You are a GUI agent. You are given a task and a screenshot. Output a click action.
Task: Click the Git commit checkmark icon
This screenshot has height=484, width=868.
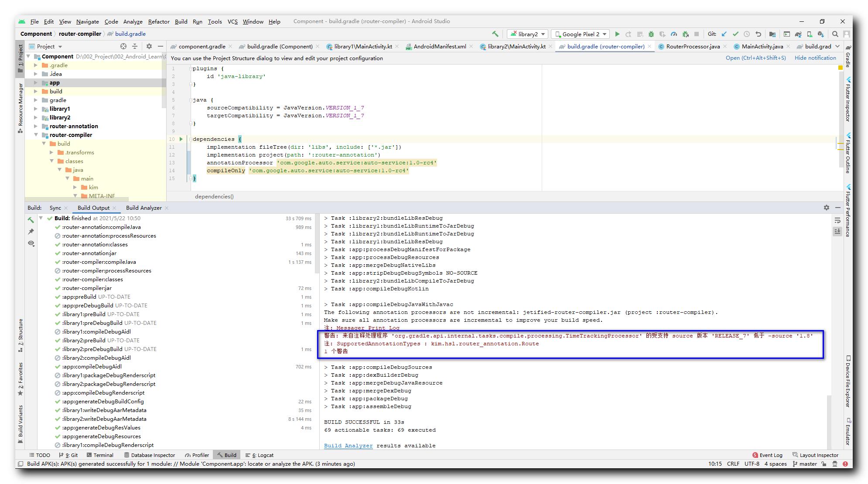coord(735,34)
